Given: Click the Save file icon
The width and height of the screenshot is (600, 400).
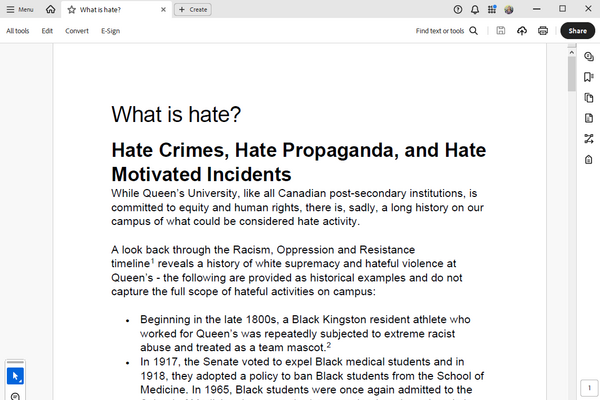Looking at the screenshot, I should pyautogui.click(x=501, y=31).
